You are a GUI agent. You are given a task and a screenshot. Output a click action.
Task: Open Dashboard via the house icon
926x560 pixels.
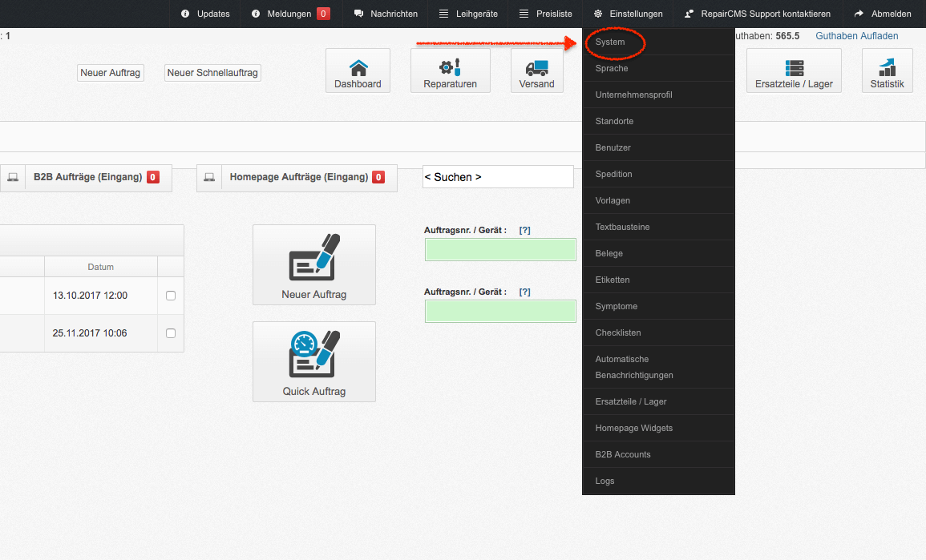point(358,68)
